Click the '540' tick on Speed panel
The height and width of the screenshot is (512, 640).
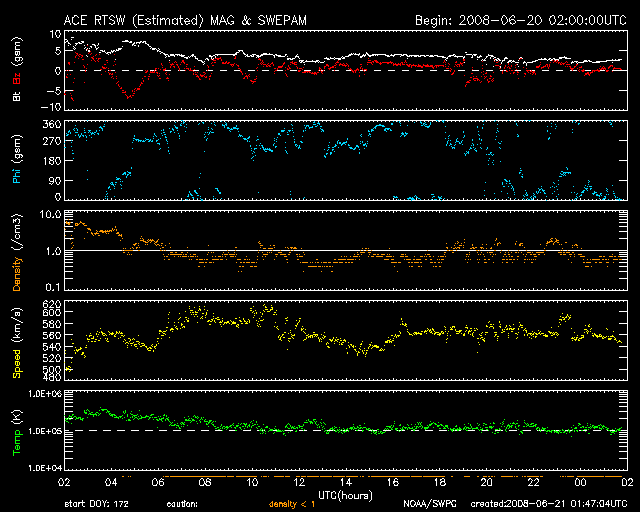point(52,347)
